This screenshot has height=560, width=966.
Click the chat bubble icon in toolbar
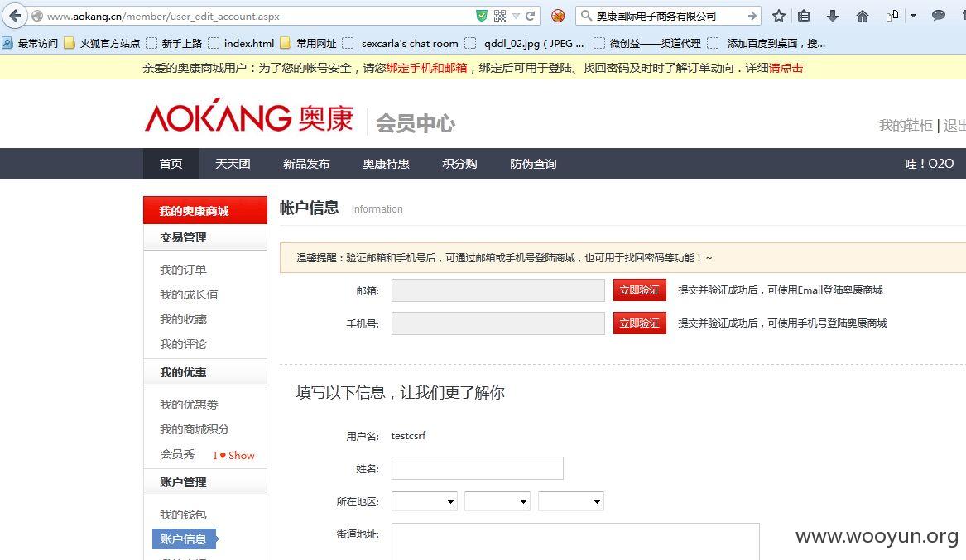[939, 16]
